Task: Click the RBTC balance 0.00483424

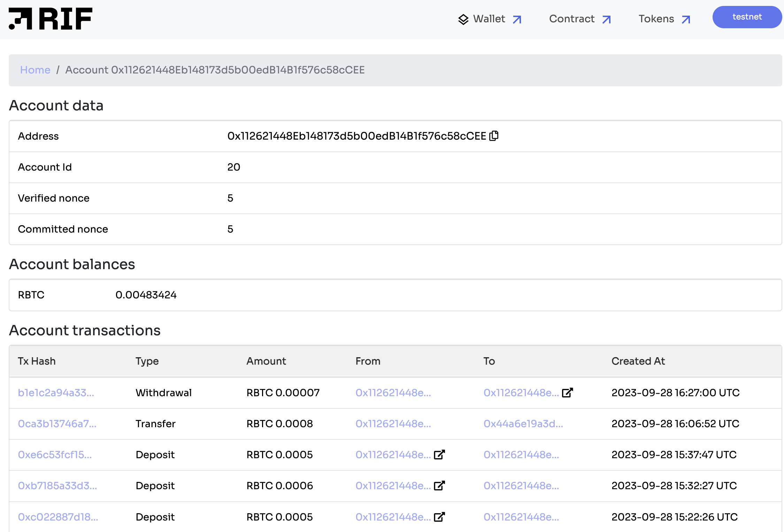Action: (146, 295)
